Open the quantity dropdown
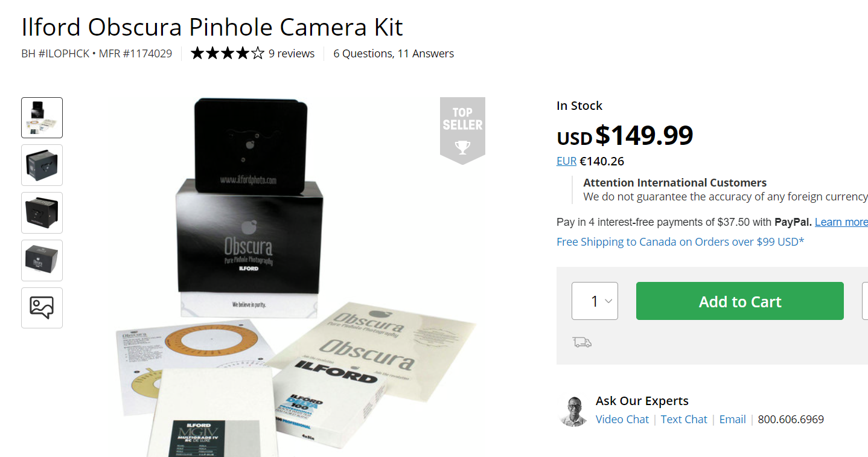The height and width of the screenshot is (457, 868). pyautogui.click(x=595, y=301)
